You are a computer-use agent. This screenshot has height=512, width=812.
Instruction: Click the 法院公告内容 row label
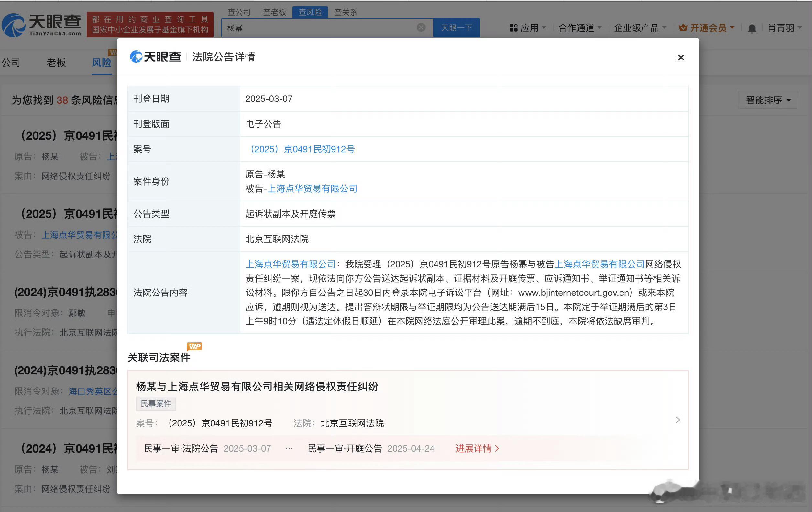coord(160,293)
